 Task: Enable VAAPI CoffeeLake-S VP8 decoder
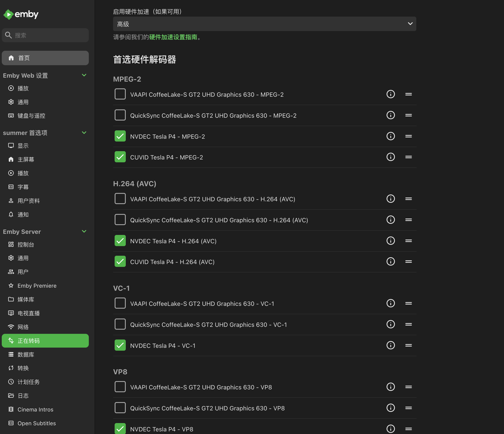tap(120, 387)
